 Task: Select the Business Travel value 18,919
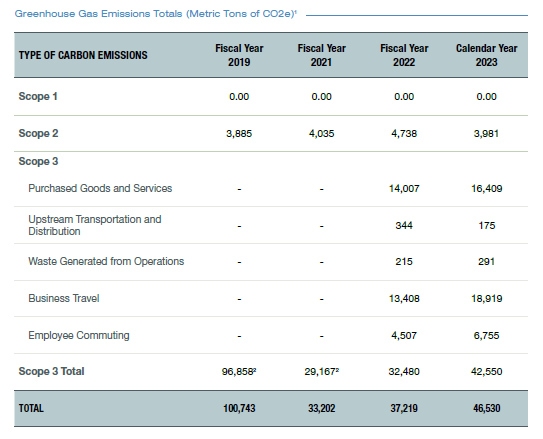[487, 298]
